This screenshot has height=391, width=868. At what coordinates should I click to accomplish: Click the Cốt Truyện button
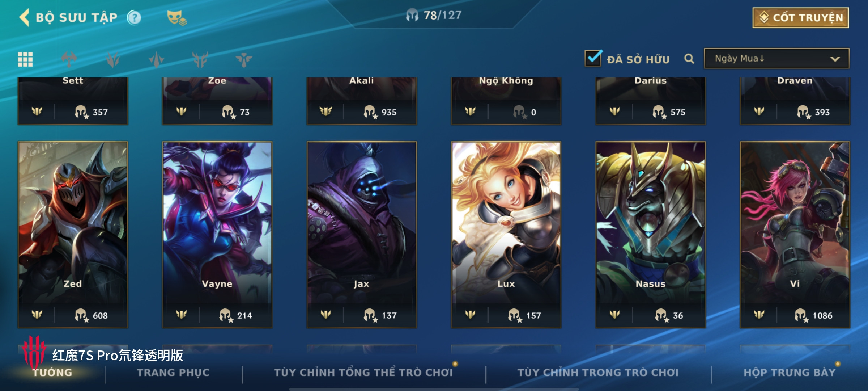[801, 18]
